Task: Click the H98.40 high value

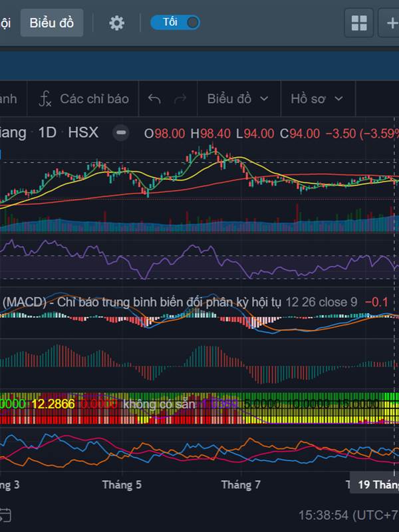Action: click(210, 134)
